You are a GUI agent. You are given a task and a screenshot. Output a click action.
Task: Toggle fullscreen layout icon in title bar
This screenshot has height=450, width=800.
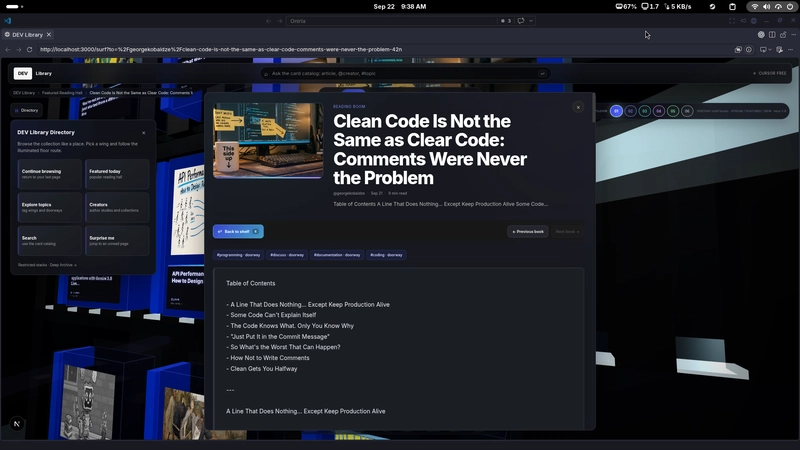pos(732,21)
